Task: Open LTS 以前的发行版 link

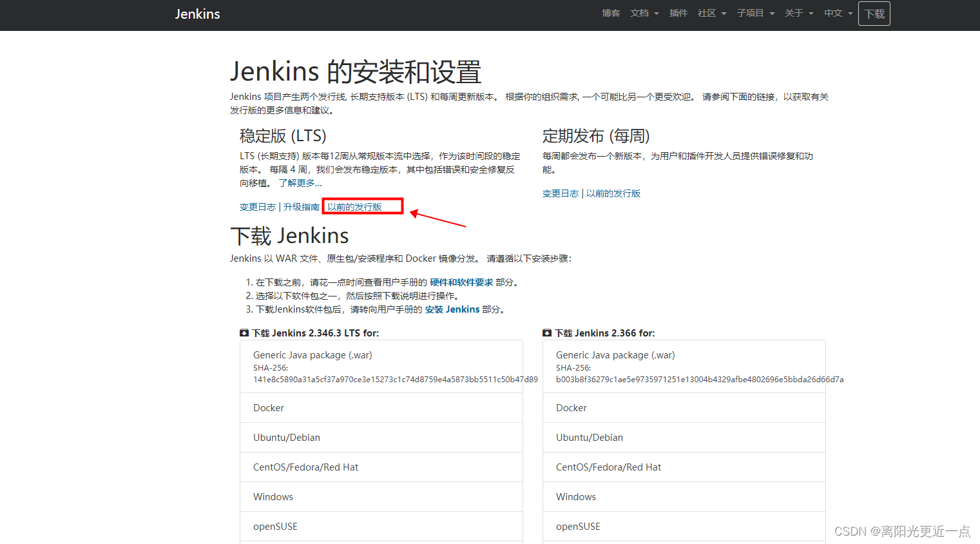Action: (354, 207)
